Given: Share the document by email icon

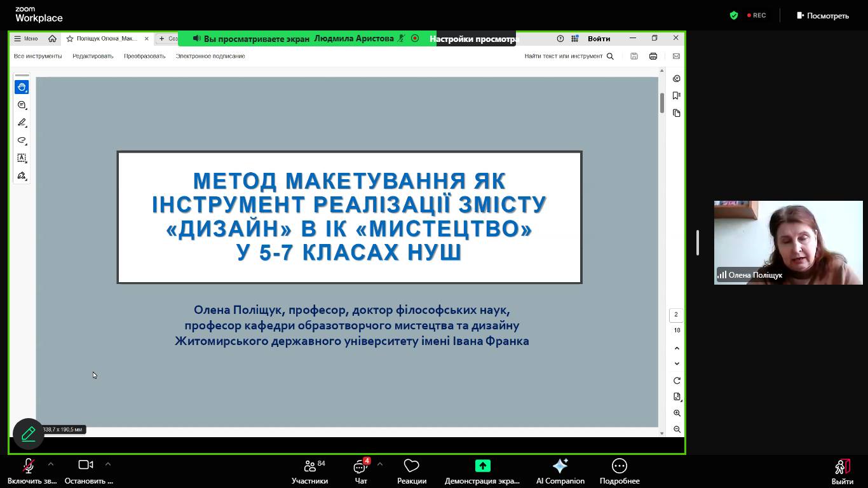Looking at the screenshot, I should tap(676, 56).
